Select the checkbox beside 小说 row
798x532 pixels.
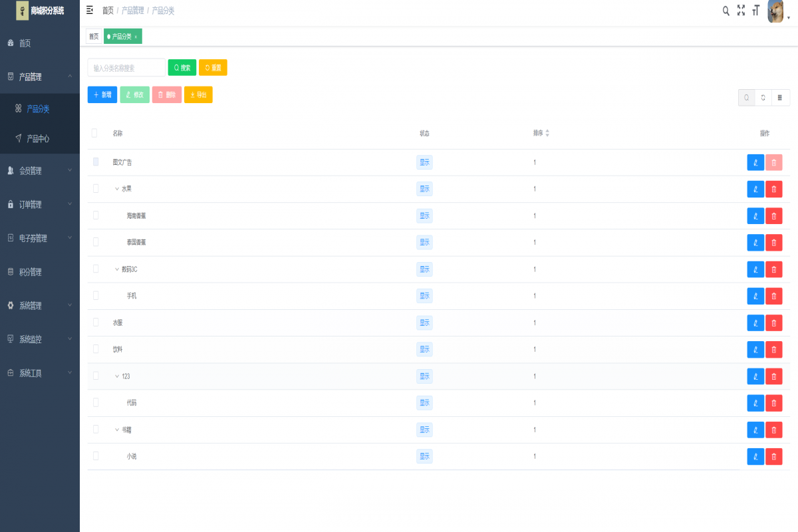96,456
